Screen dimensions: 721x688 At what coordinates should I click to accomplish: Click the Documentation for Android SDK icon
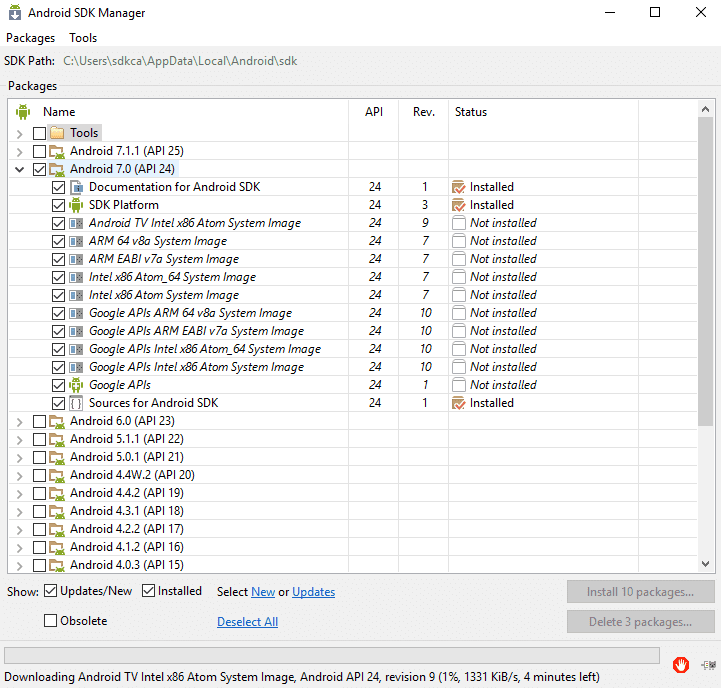tap(76, 187)
